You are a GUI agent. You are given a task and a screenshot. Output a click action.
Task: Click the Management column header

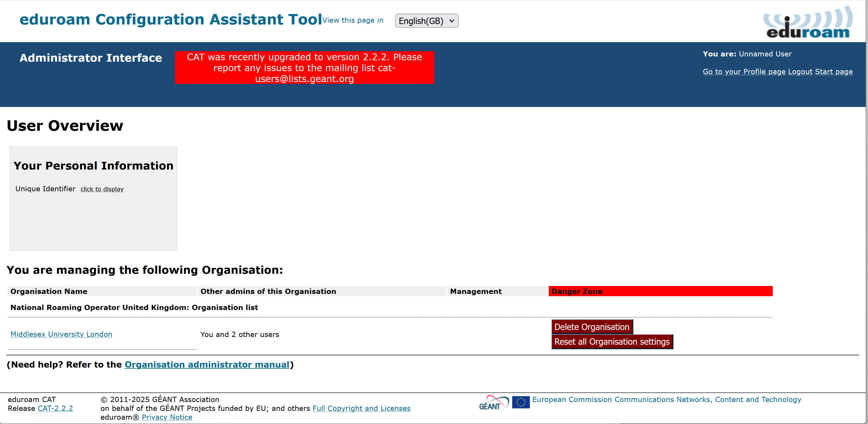497,291
